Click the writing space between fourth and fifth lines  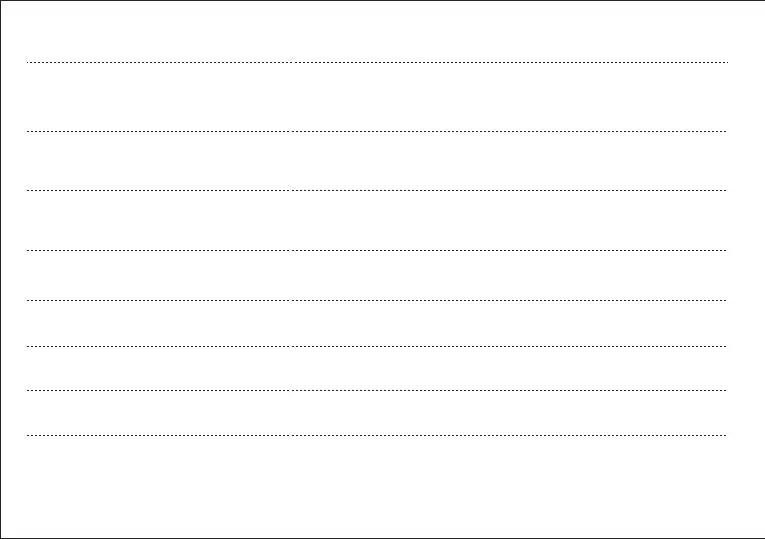pyautogui.click(x=377, y=275)
